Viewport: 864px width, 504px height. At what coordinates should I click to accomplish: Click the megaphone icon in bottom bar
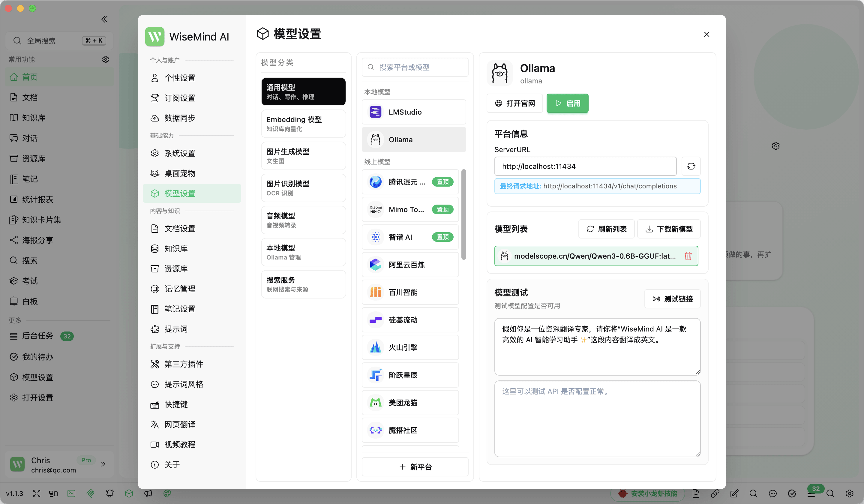tap(148, 493)
